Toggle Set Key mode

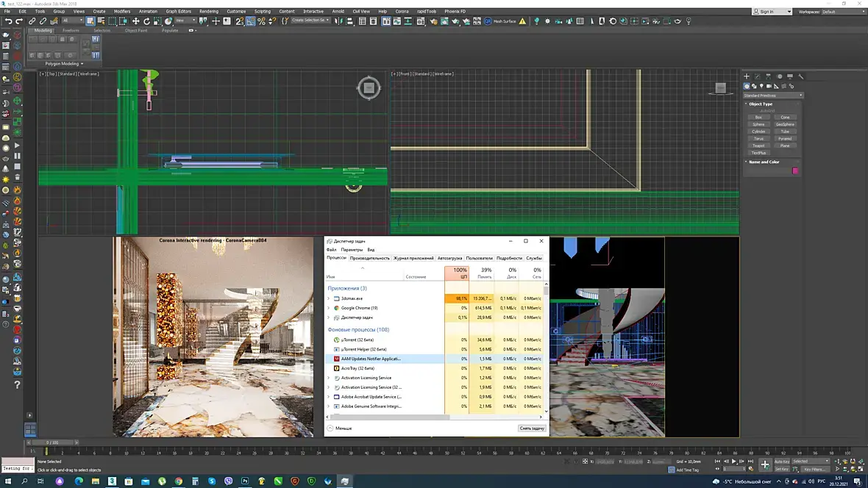(x=781, y=469)
